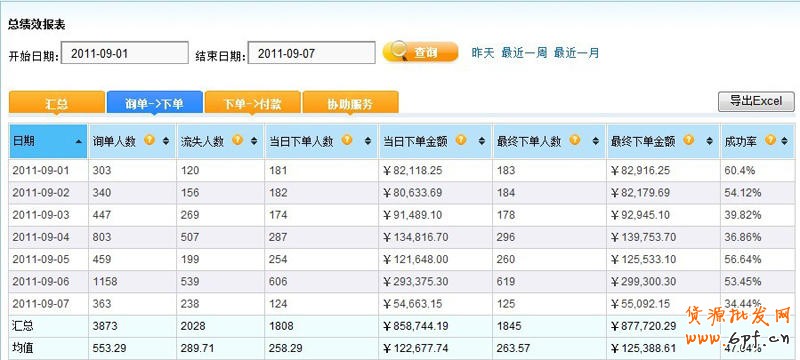This screenshot has height=360, width=800.
Task: Click help icon next to 当日下单金额
Action: (x=461, y=139)
